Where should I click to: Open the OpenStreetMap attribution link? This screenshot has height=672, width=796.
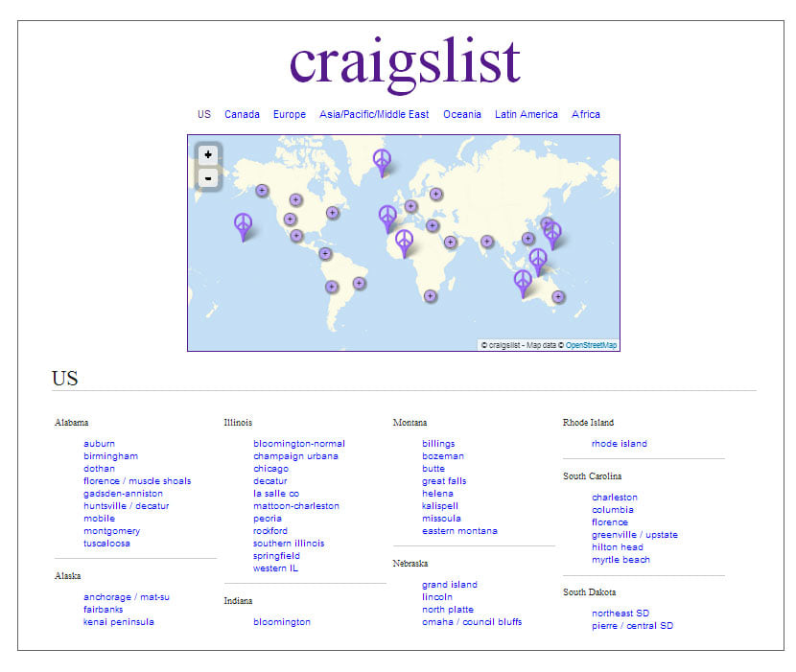[591, 345]
